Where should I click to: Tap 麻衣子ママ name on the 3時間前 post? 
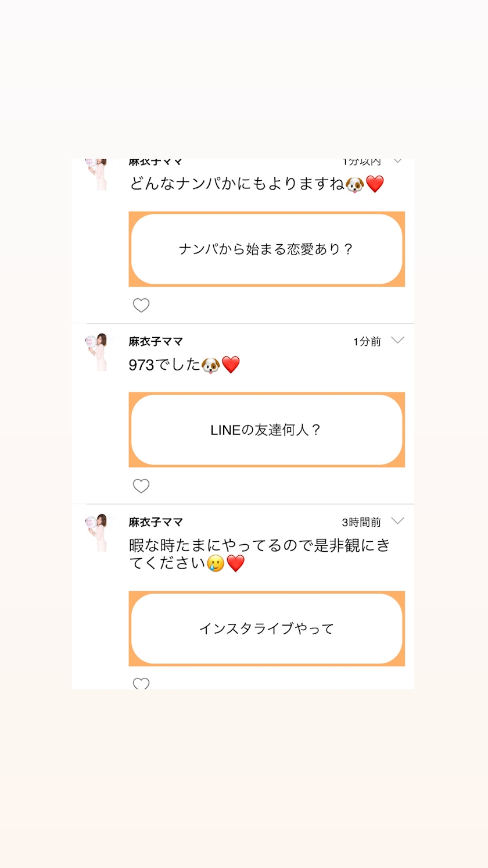pyautogui.click(x=156, y=522)
